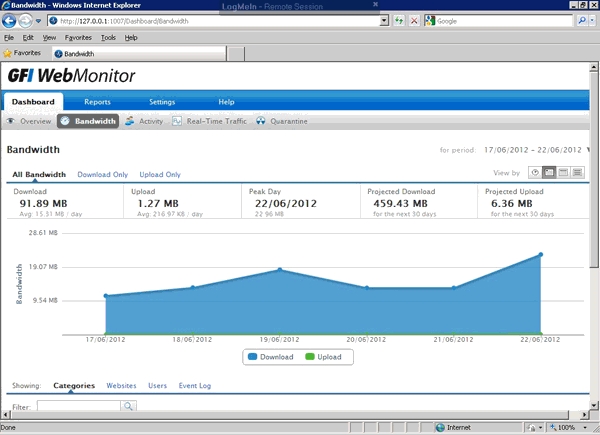The height and width of the screenshot is (435, 600).
Task: Select the second View by calendar icon
Action: (x=549, y=173)
